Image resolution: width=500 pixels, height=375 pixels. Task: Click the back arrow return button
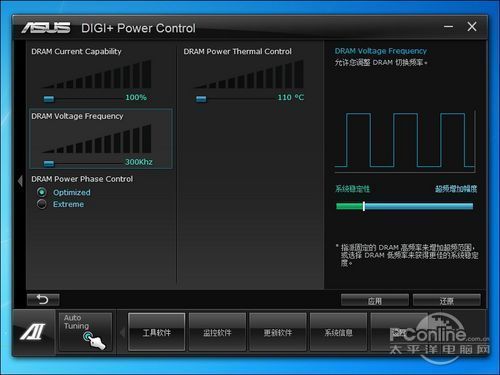pyautogui.click(x=43, y=300)
